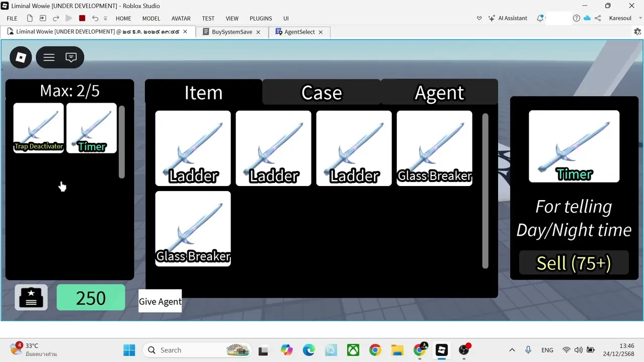Click the green 250 currency display
The height and width of the screenshot is (362, 644).
91,298
